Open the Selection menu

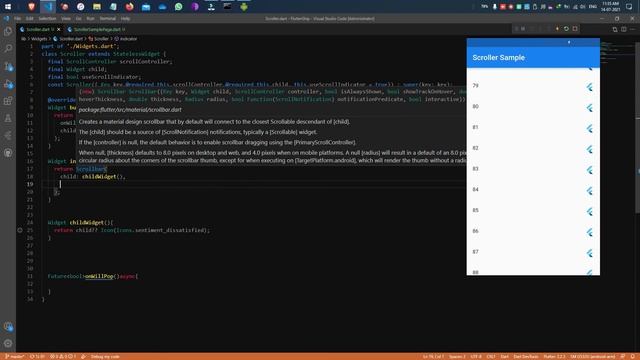(x=47, y=19)
